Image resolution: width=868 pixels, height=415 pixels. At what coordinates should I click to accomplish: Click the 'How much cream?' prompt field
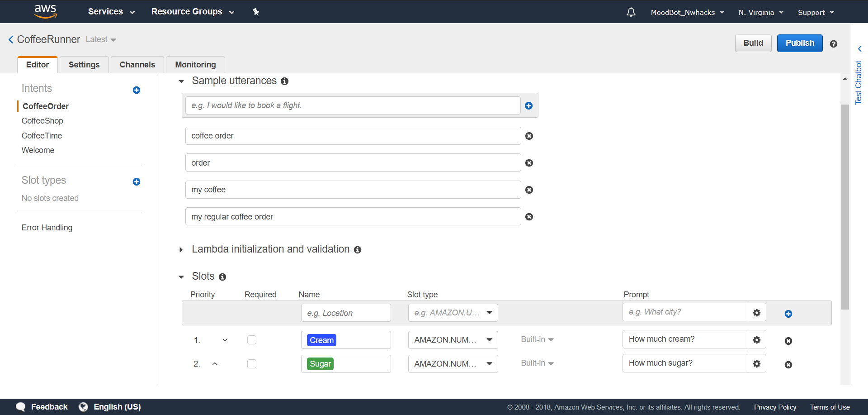[685, 339]
